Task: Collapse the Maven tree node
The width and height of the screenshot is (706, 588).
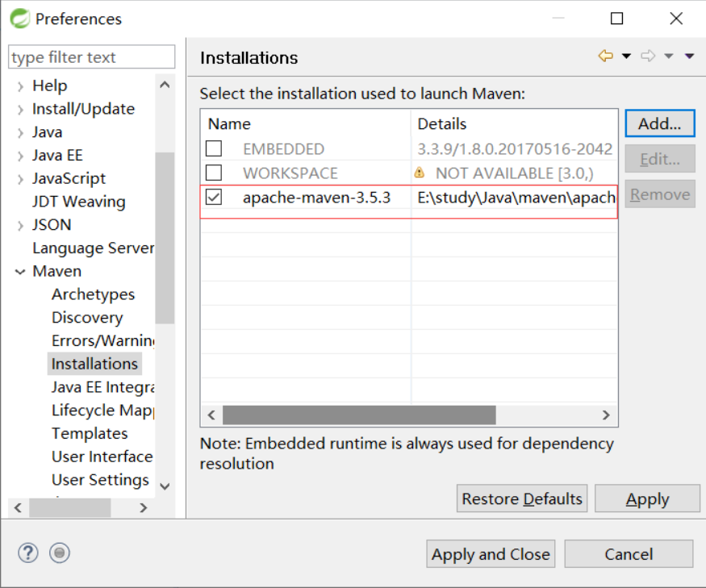Action: (x=20, y=272)
